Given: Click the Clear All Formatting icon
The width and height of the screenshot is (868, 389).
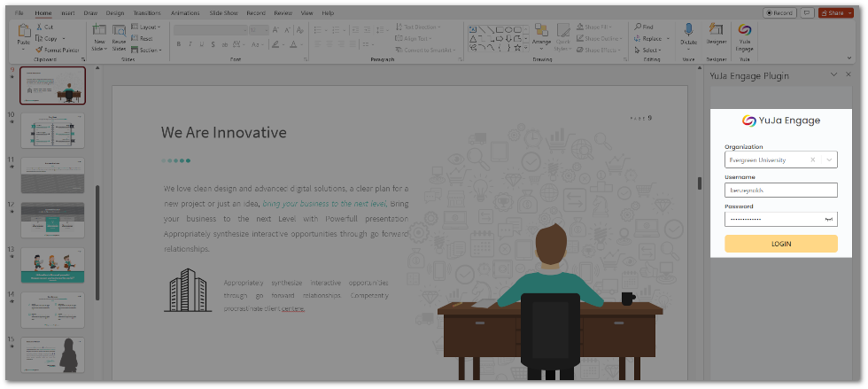Looking at the screenshot, I should click(300, 30).
